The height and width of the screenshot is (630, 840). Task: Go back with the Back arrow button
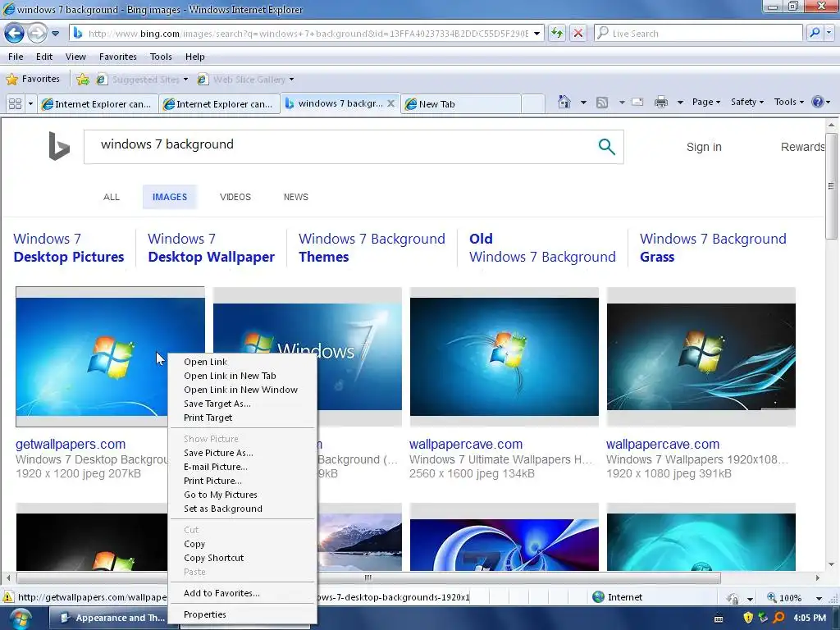point(14,33)
